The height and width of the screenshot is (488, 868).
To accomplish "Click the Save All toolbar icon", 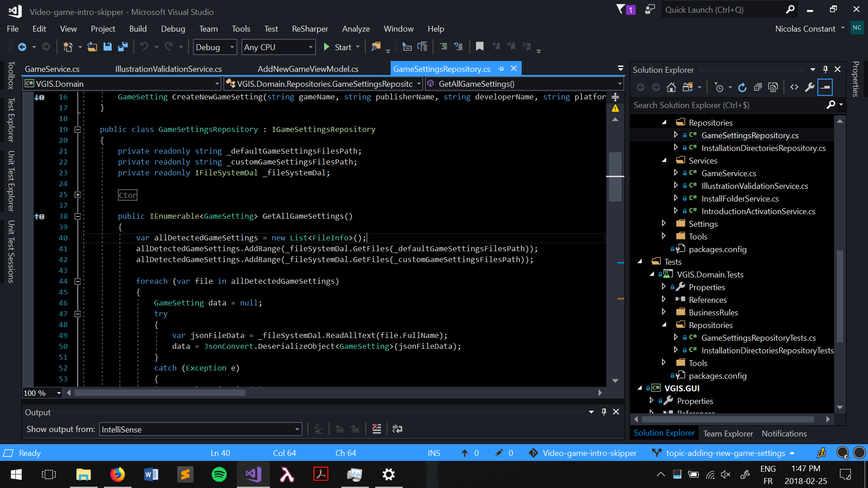I will (x=123, y=47).
